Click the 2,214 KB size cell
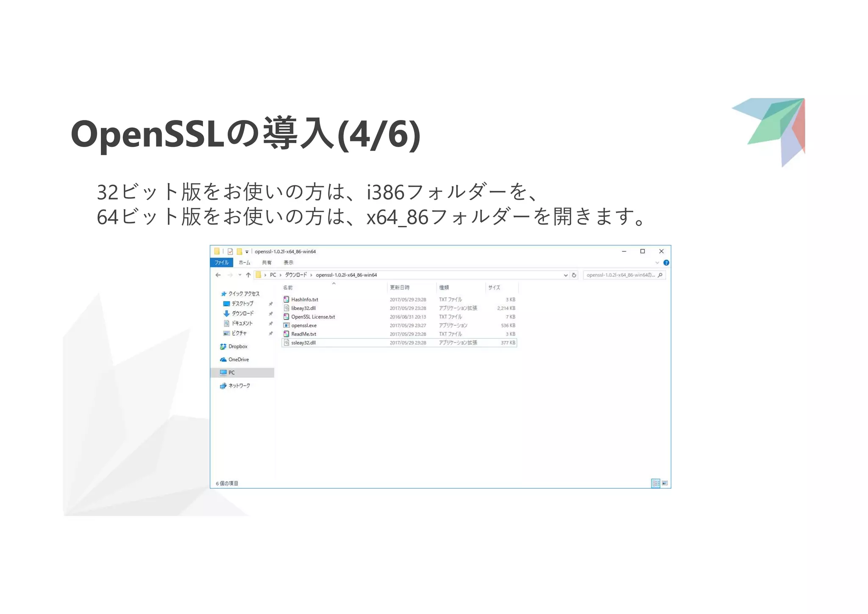Viewport: 868px width, 614px height. pyautogui.click(x=506, y=308)
